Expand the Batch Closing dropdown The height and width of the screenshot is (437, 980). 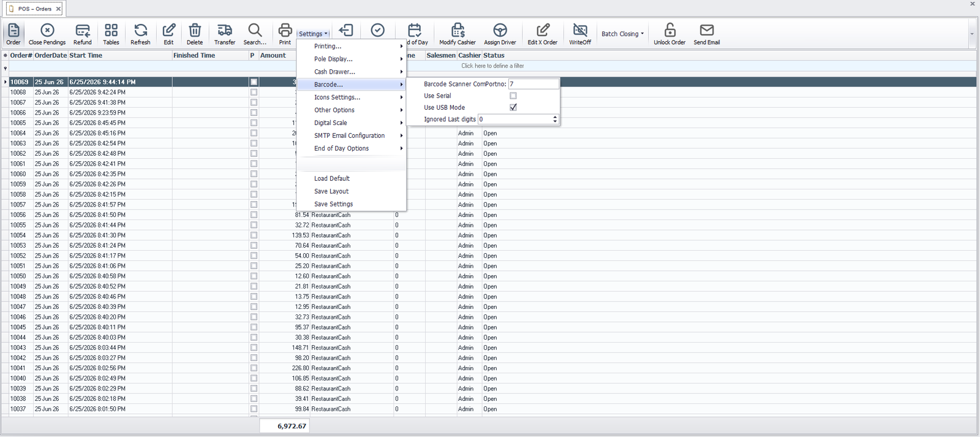(622, 34)
